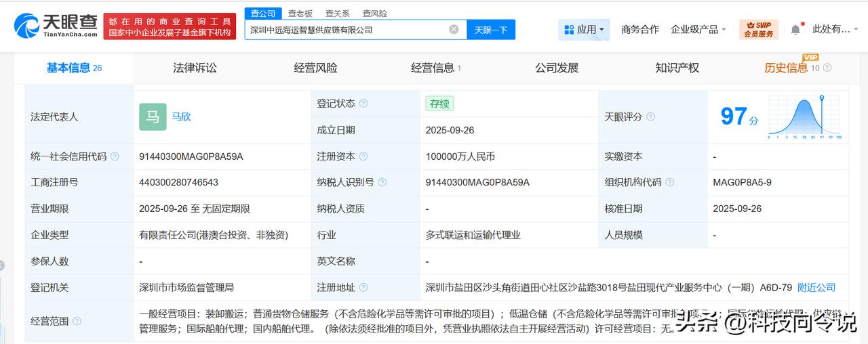The width and height of the screenshot is (868, 344).
Task: Select credit code 91440300MAG0P8A59A under 统一社会信用代码
Action: [x=191, y=156]
